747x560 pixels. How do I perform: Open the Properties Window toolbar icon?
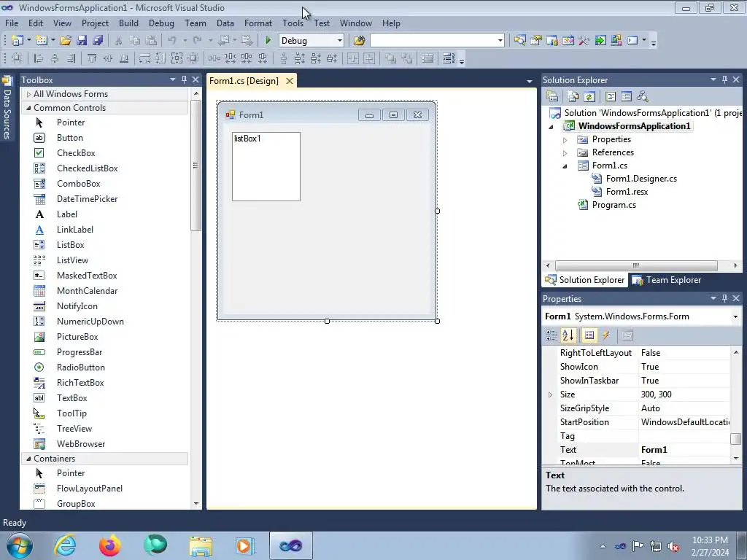point(536,41)
